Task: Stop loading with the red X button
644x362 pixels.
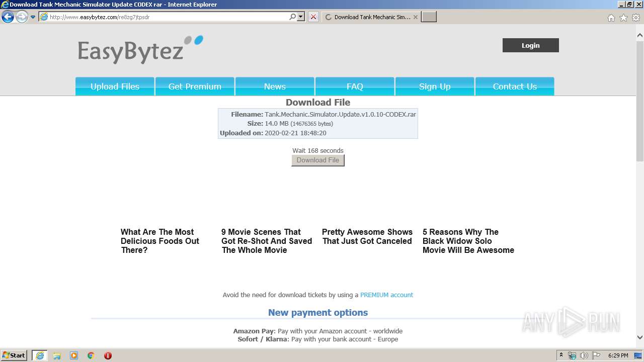Action: 313,17
